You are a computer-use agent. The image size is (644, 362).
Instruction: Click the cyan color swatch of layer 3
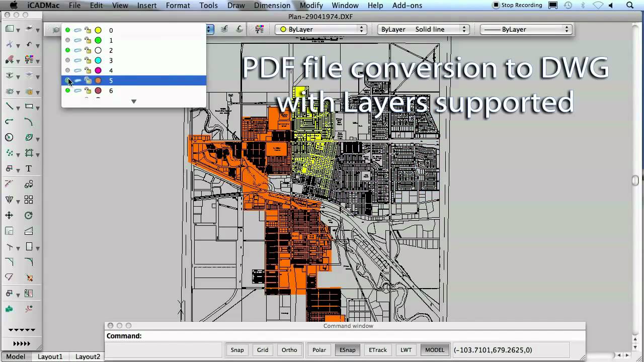(98, 60)
